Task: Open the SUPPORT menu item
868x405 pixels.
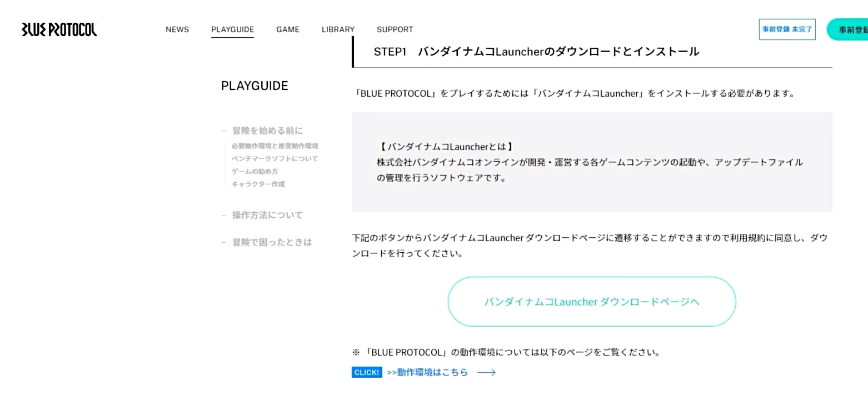Action: click(x=395, y=29)
